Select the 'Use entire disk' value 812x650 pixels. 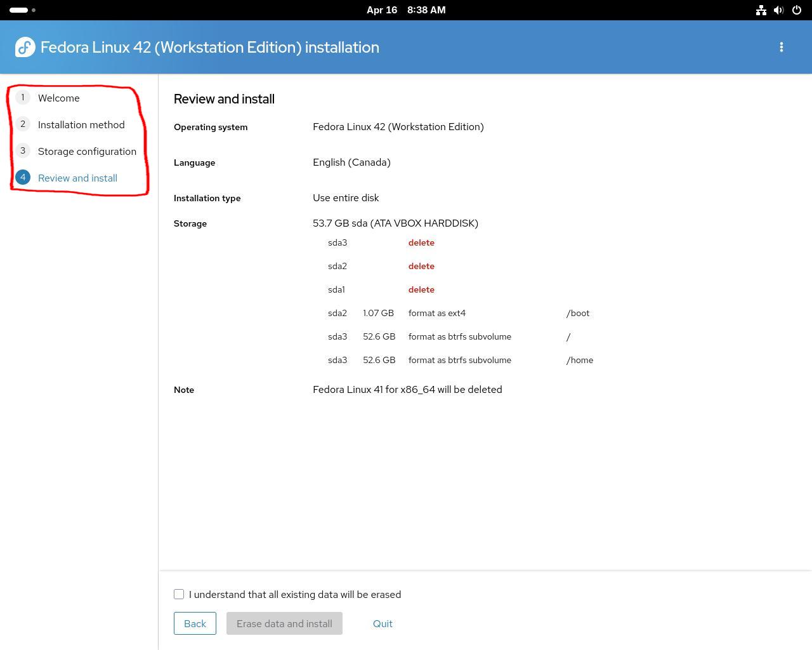click(x=346, y=198)
